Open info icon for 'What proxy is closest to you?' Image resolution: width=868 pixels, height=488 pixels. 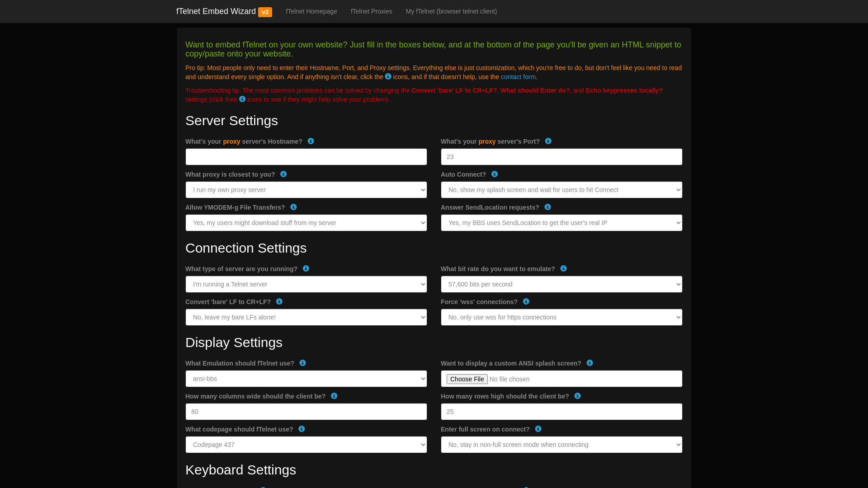[283, 174]
